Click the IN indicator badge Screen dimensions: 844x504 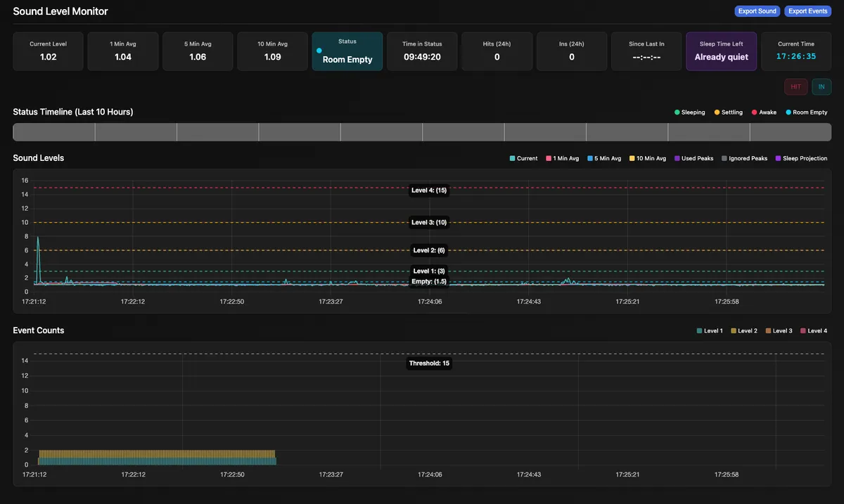821,86
